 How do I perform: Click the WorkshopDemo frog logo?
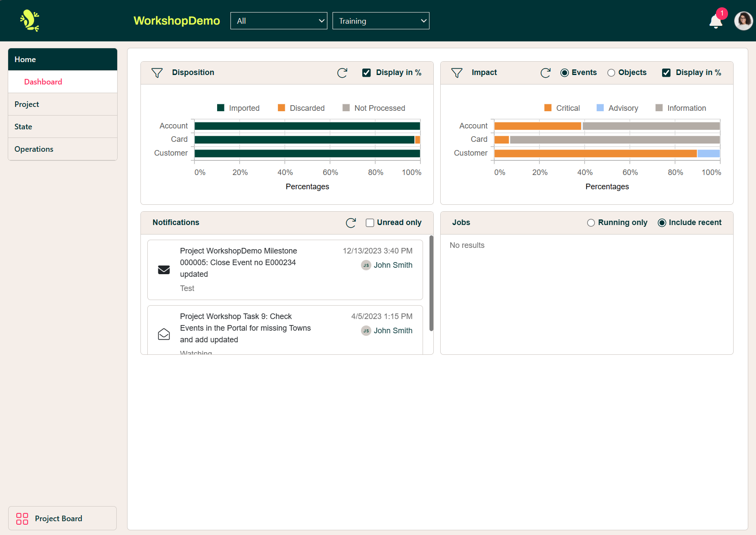tap(29, 20)
